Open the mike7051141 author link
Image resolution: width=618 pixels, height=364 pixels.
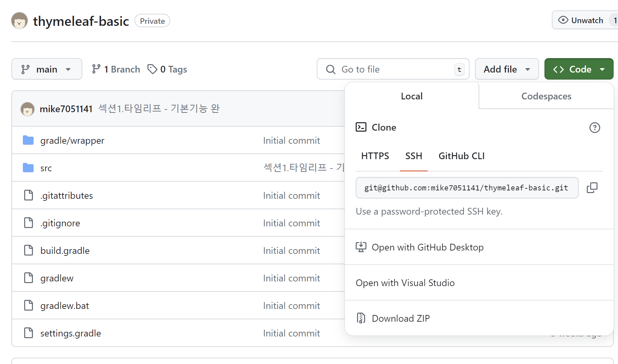pos(66,109)
